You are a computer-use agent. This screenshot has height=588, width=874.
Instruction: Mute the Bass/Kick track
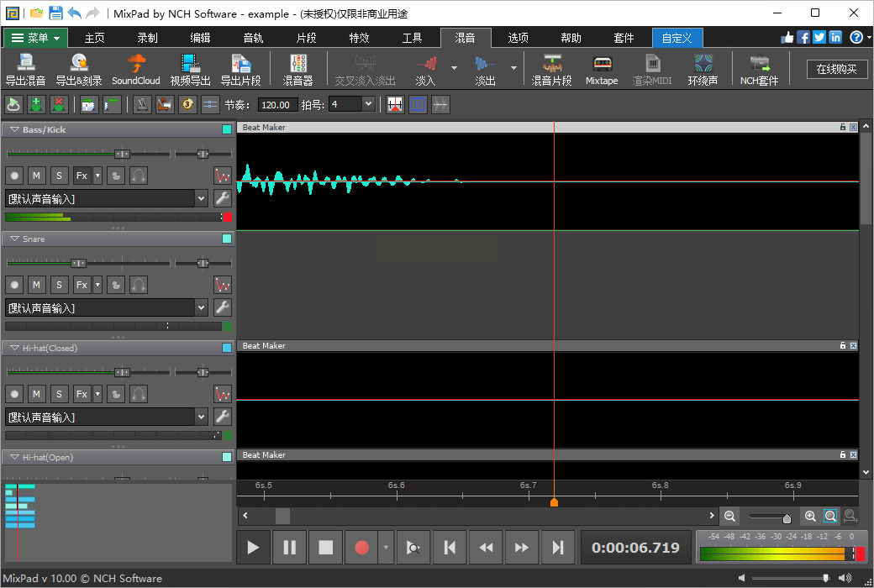click(36, 176)
